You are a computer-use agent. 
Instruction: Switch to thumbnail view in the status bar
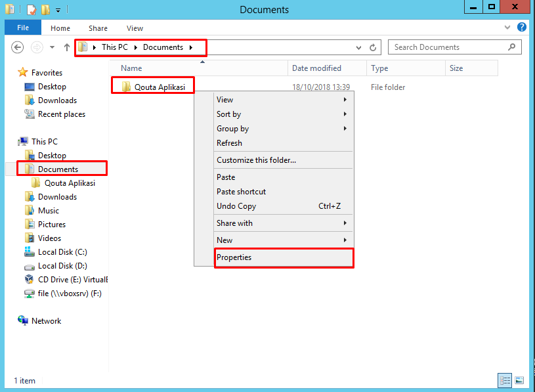tap(519, 380)
